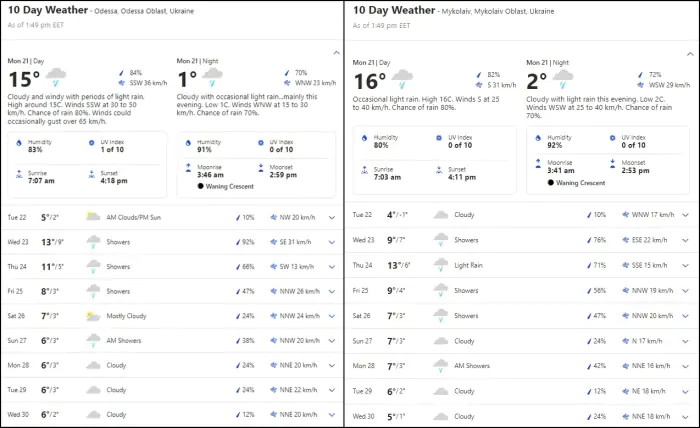Image resolution: width=700 pixels, height=428 pixels.
Task: Expand the Wed 23 Showers row for Odessa
Action: pos(332,241)
